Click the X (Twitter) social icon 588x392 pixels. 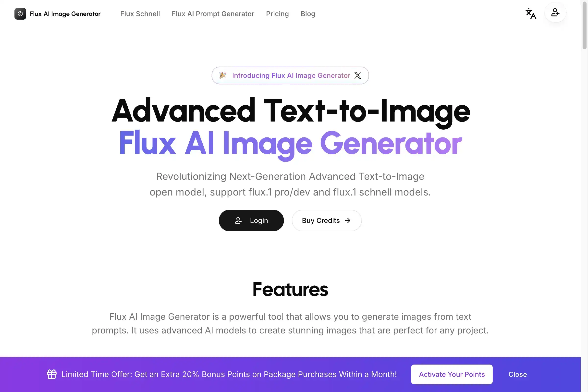[x=357, y=75]
